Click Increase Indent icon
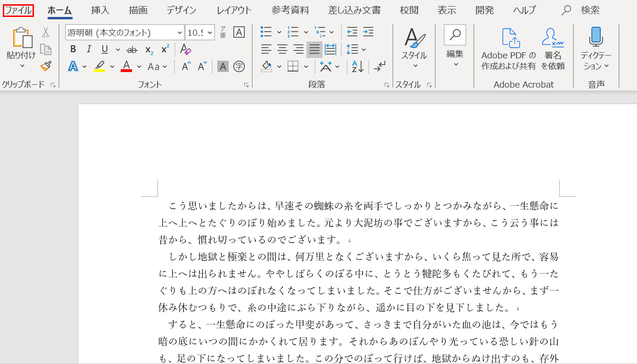This screenshot has width=637, height=364. click(368, 32)
